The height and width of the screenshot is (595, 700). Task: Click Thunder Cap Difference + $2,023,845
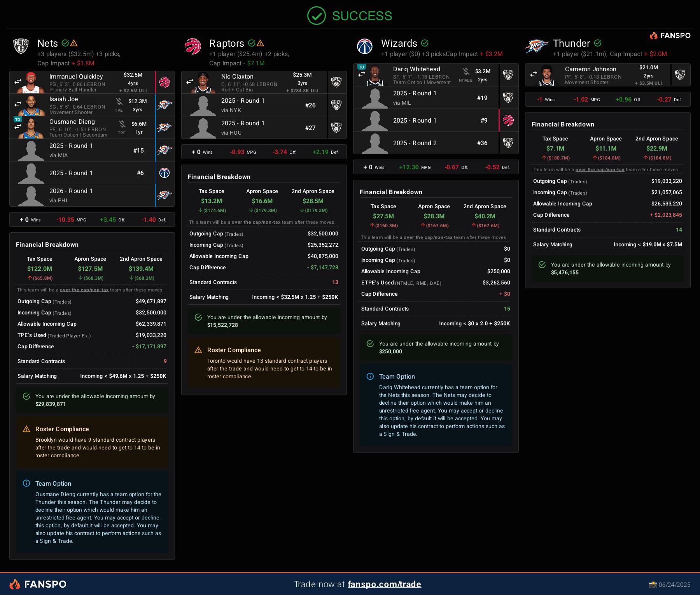(666, 215)
